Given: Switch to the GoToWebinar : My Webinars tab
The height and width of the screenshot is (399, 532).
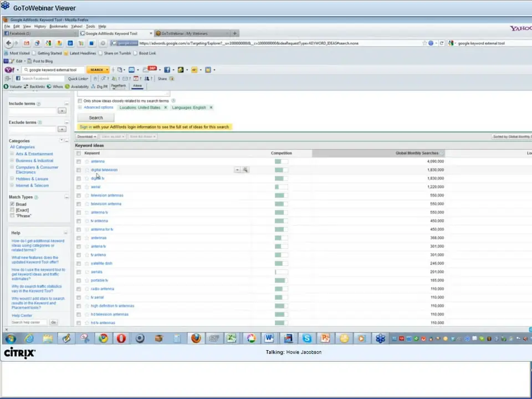Looking at the screenshot, I should [x=192, y=33].
